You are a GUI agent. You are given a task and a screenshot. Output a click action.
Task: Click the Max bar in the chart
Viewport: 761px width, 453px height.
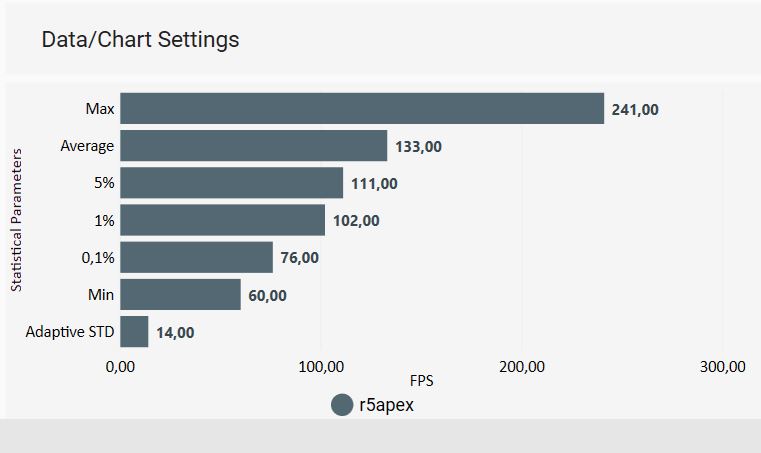tap(362, 108)
